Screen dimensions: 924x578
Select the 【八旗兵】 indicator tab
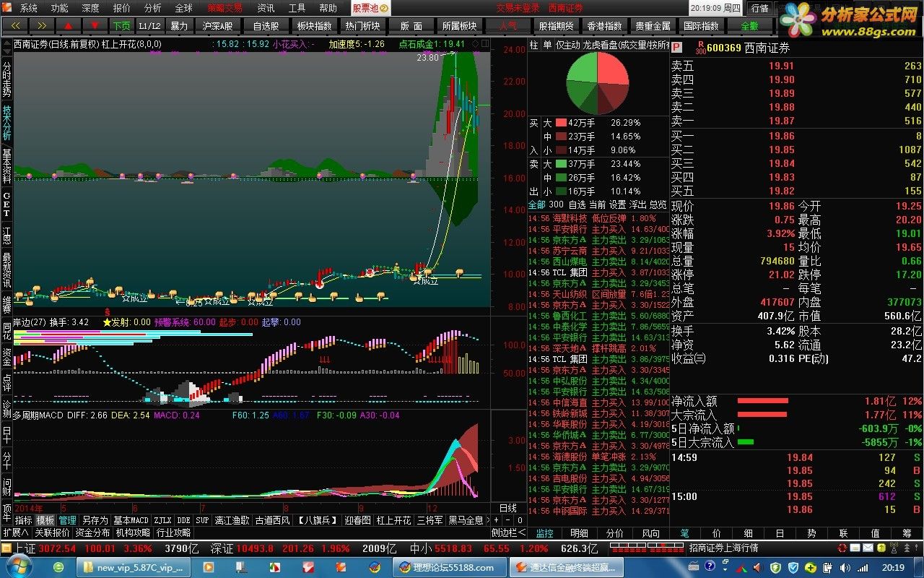pos(318,520)
